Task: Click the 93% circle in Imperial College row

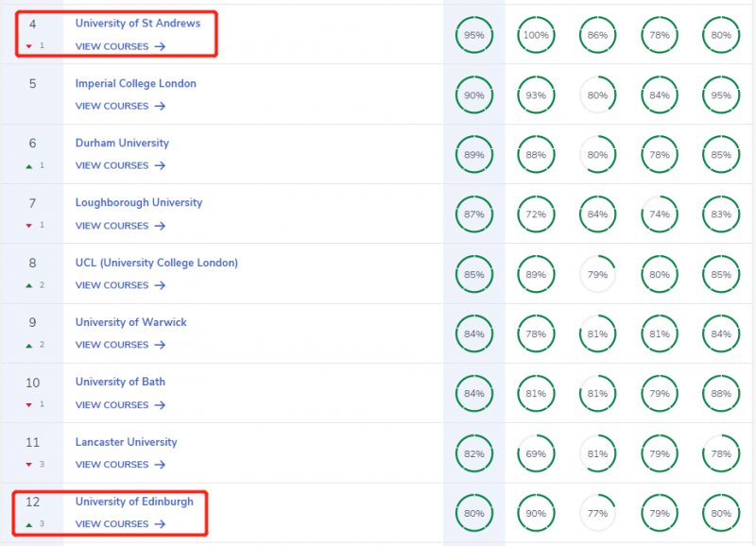Action: click(536, 94)
